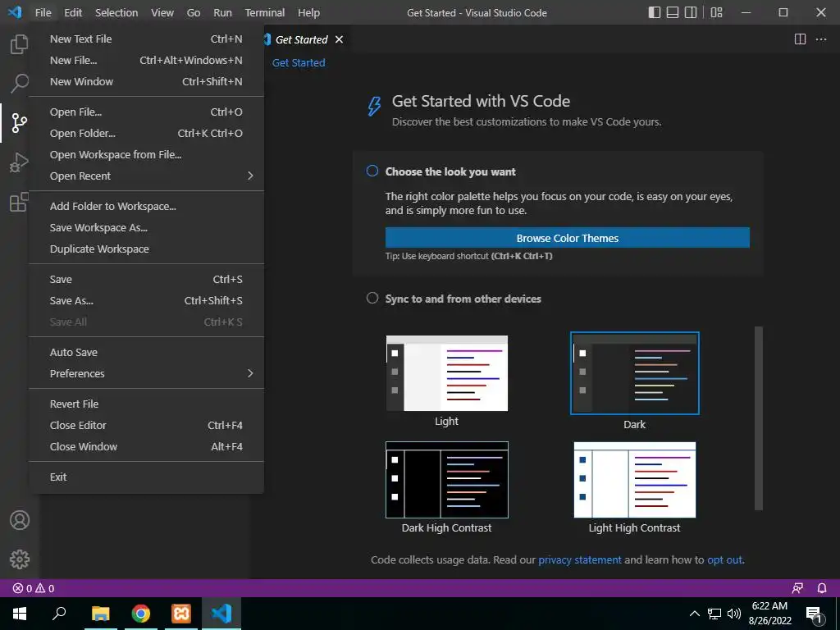Select Light High Contrast theme thumbnail
The width and height of the screenshot is (840, 630).
[x=635, y=480]
